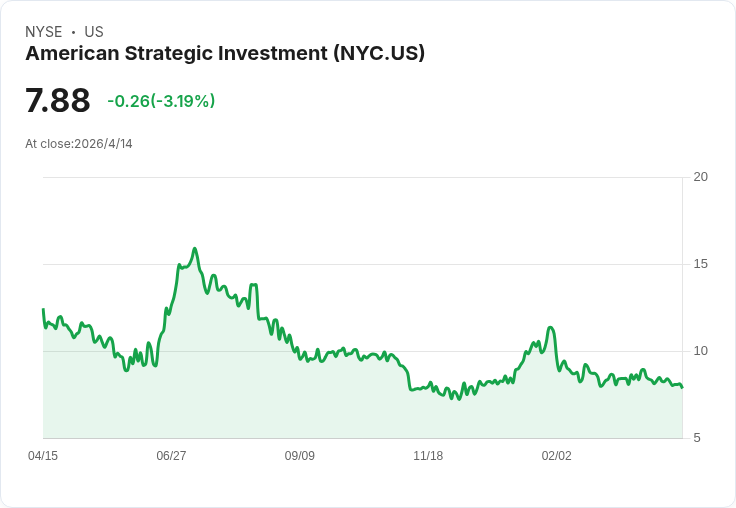Click the 04/15 date axis label
The height and width of the screenshot is (508, 736).
pos(43,456)
